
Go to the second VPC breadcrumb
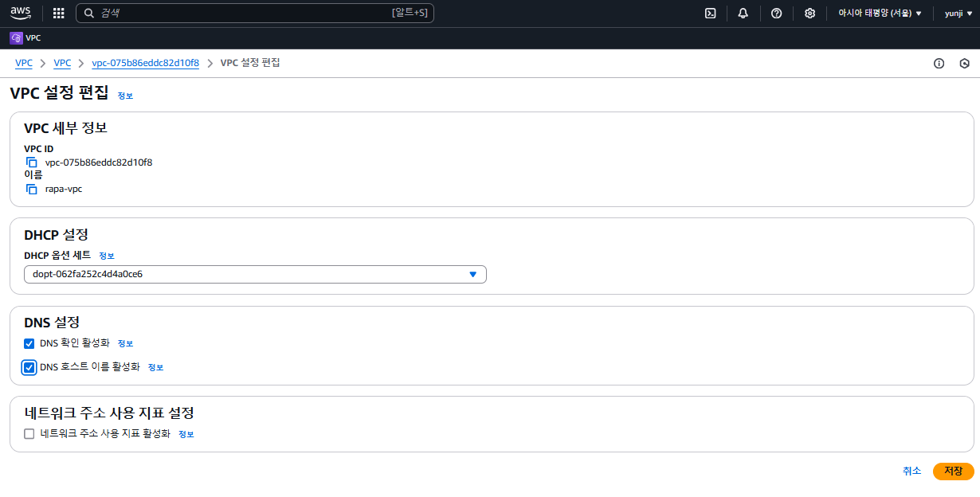tap(62, 63)
